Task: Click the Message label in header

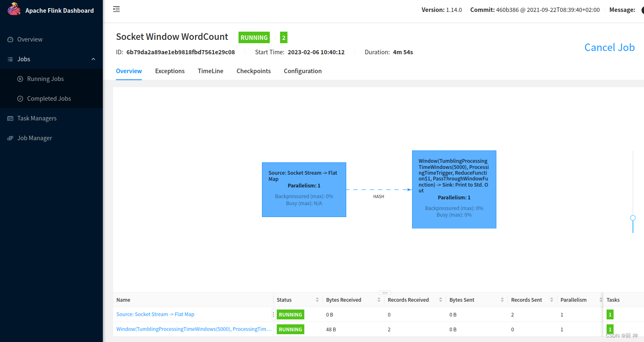Action: coord(622,10)
